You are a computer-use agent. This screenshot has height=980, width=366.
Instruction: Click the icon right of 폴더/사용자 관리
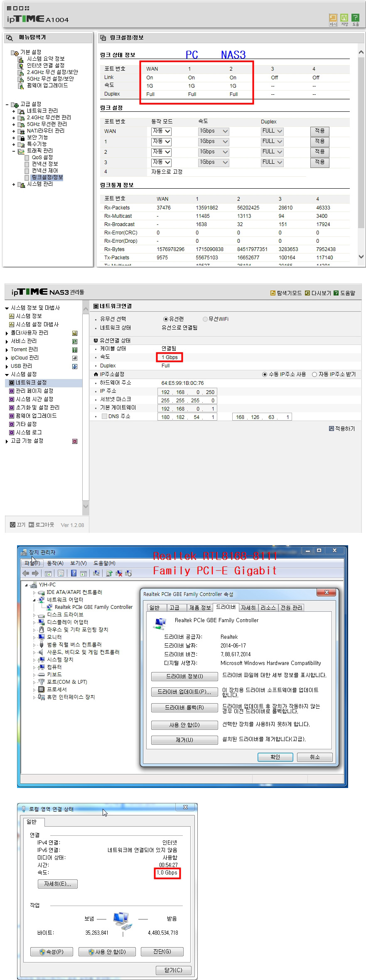pyautogui.click(x=75, y=333)
